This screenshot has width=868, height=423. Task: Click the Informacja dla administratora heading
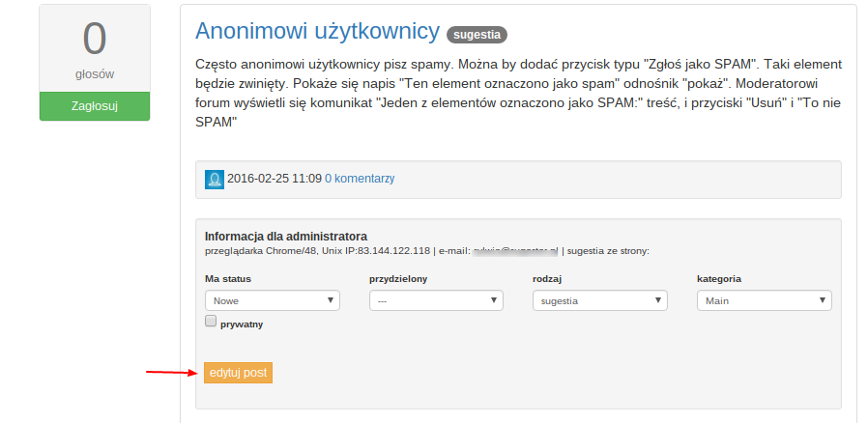click(x=286, y=236)
